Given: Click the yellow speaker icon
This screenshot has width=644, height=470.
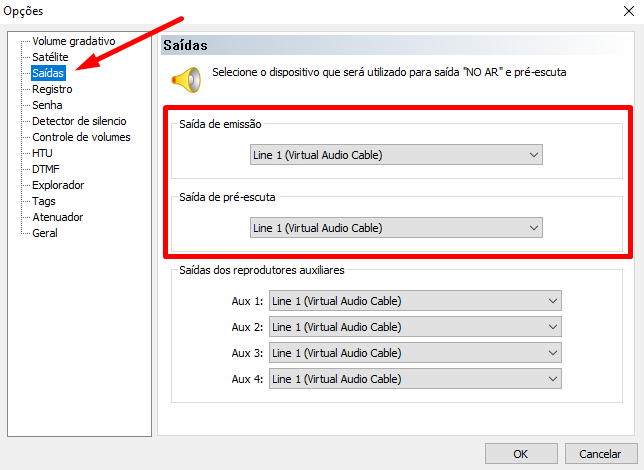Looking at the screenshot, I should pos(186,80).
